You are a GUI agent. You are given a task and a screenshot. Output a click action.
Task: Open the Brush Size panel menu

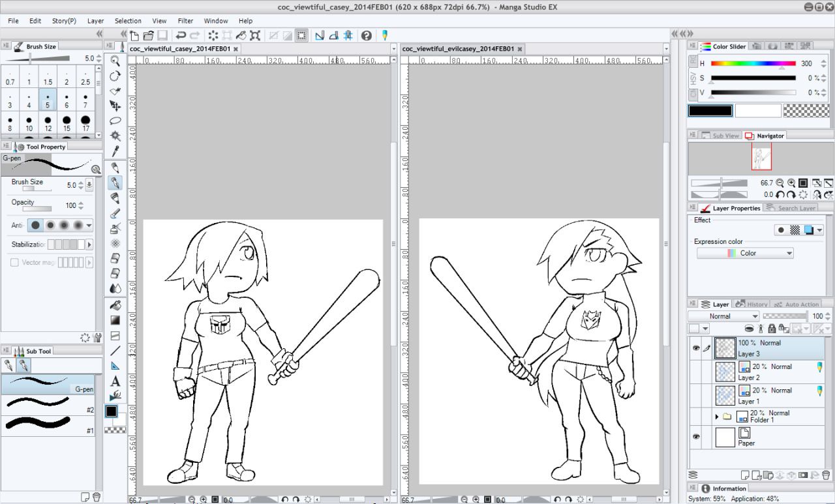click(5, 46)
